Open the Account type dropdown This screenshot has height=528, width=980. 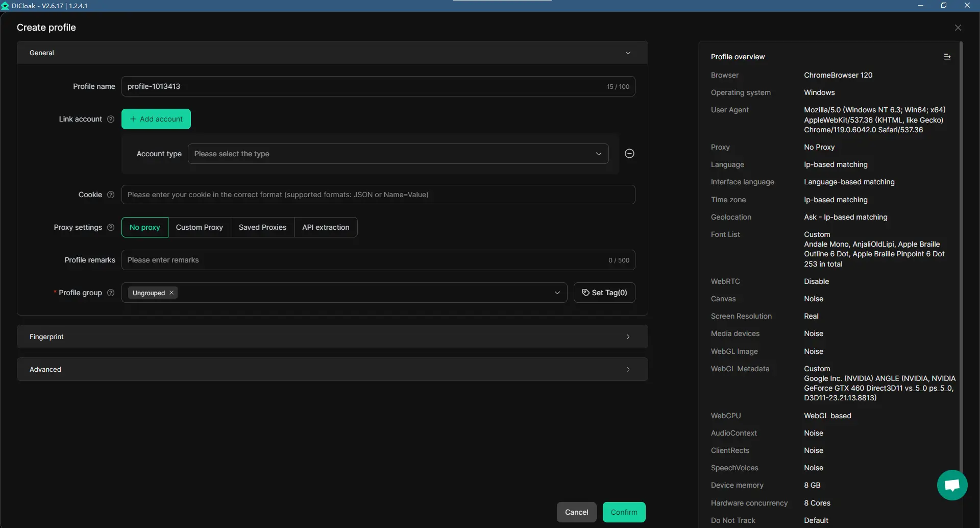[x=398, y=154]
